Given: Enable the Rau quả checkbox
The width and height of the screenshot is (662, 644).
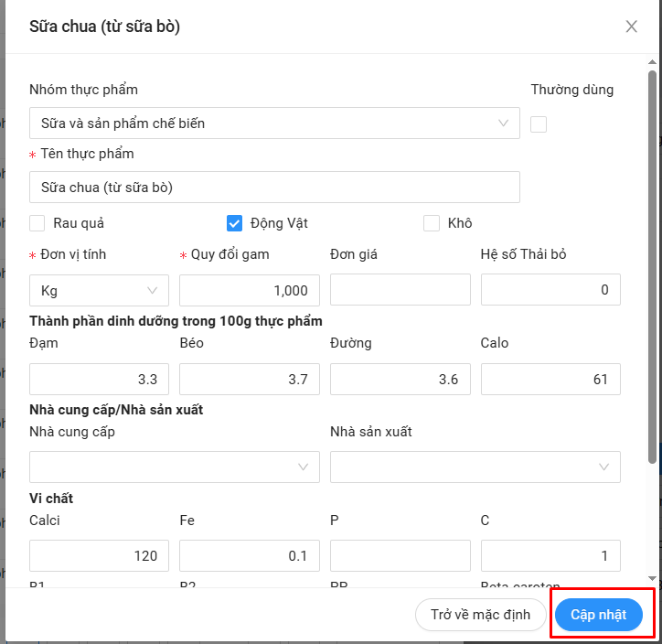Looking at the screenshot, I should tap(37, 223).
